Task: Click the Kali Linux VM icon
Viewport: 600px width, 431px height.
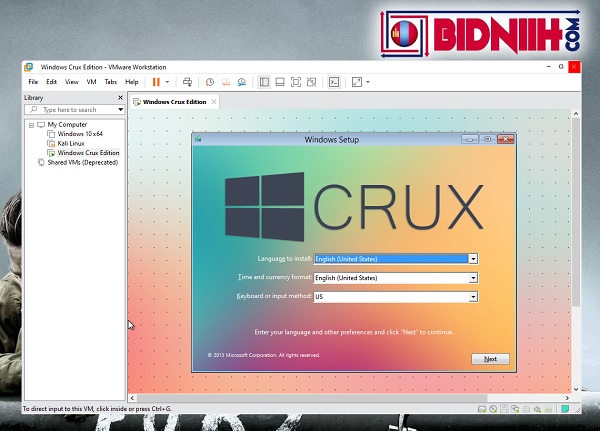Action: point(51,144)
